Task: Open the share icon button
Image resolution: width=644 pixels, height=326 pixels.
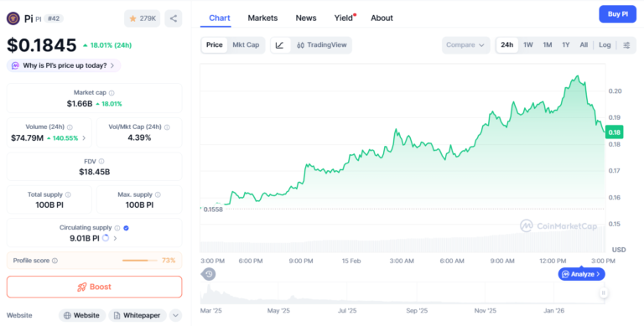Action: (x=174, y=18)
